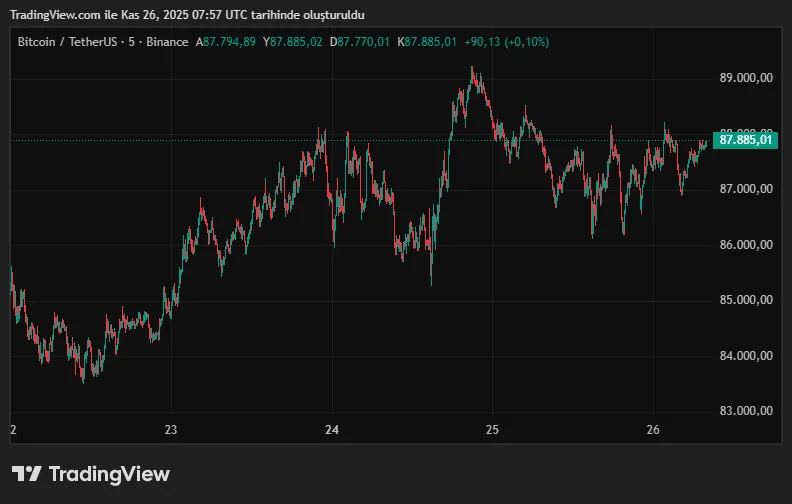This screenshot has height=504, width=792.
Task: Click date label 23 on time axis
Action: click(171, 430)
